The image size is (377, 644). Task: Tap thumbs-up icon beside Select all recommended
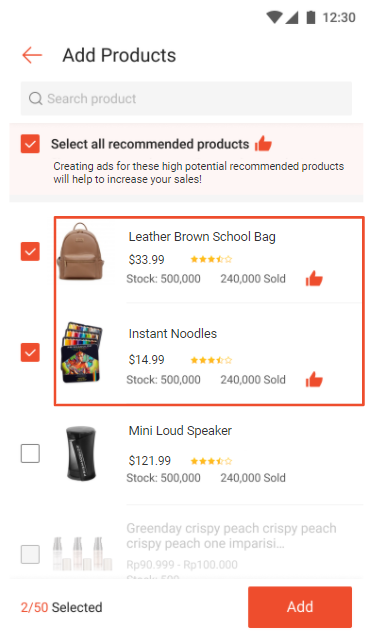coord(263,144)
